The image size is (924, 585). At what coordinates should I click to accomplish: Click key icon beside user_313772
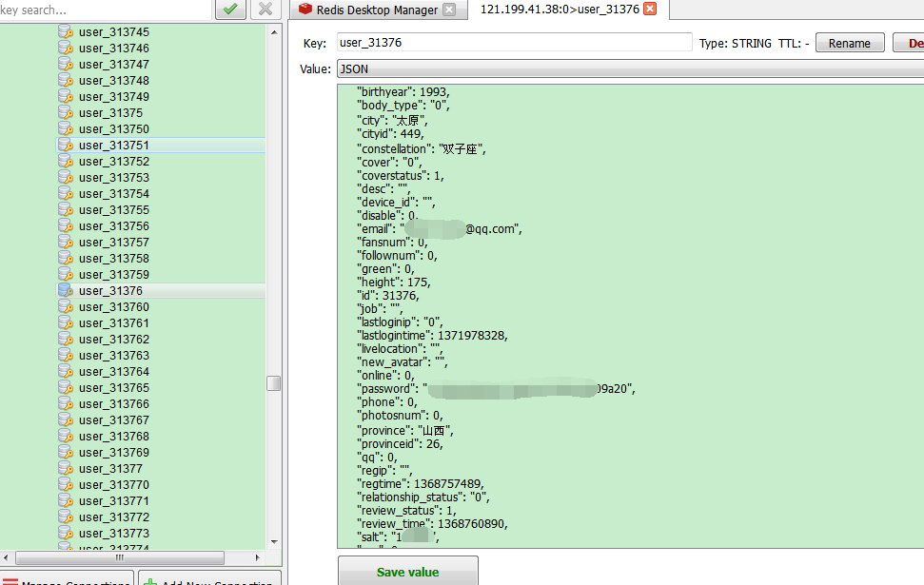(66, 517)
